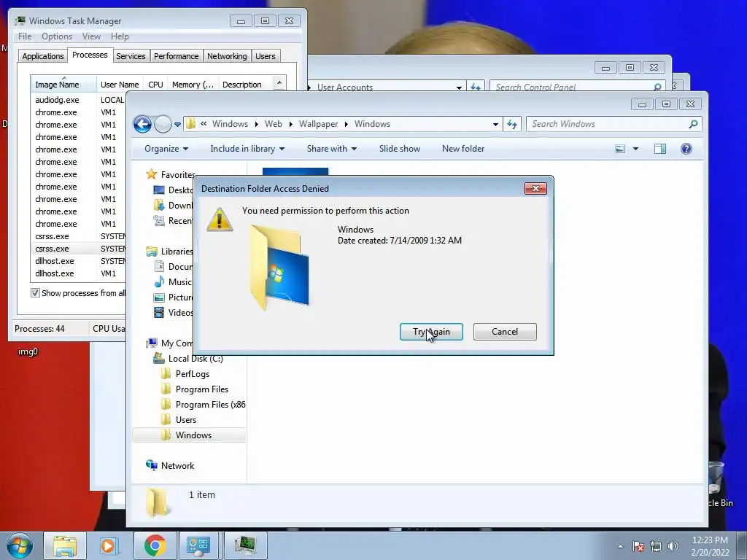This screenshot has width=747, height=560.
Task: Click the volume speaker tray icon
Action: [673, 546]
